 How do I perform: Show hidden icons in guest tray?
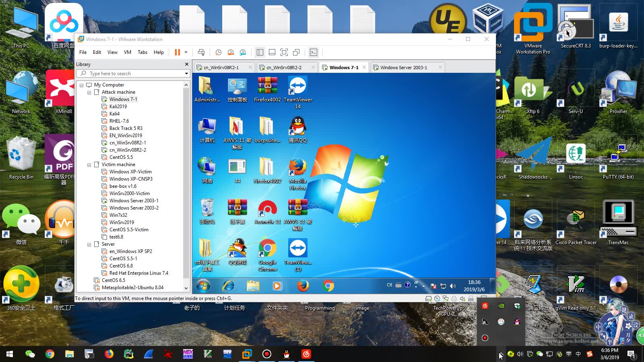(423, 286)
